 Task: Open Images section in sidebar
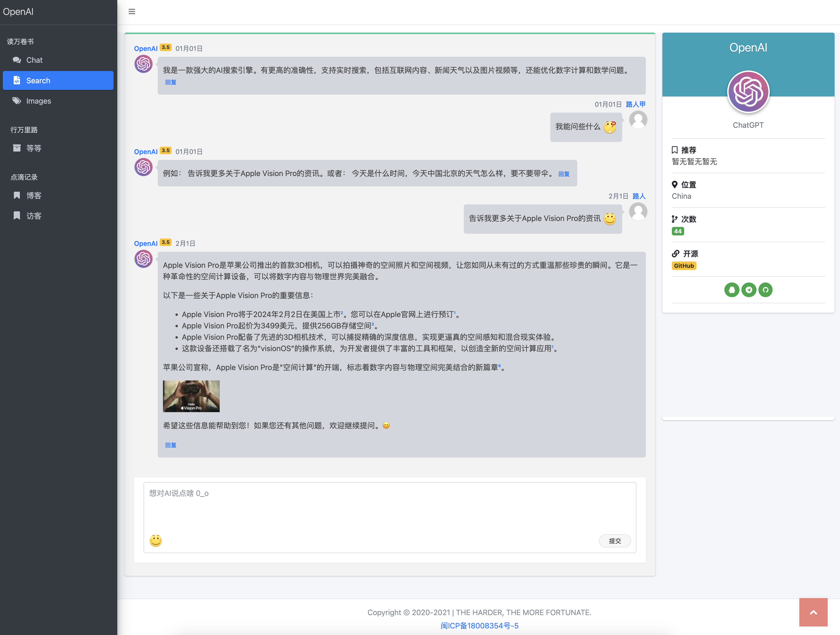[58, 101]
